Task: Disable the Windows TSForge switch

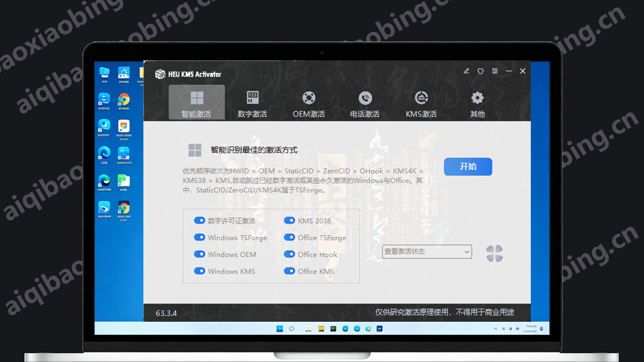Action: pyautogui.click(x=199, y=237)
